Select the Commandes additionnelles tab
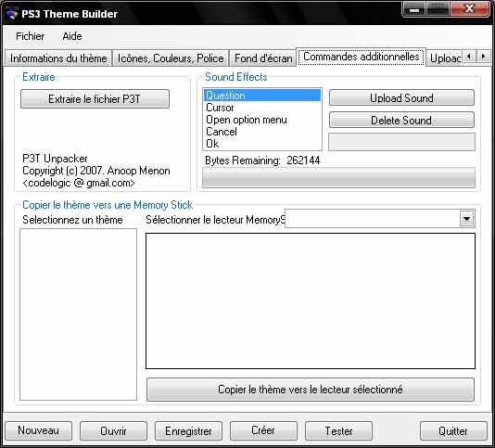 click(362, 57)
